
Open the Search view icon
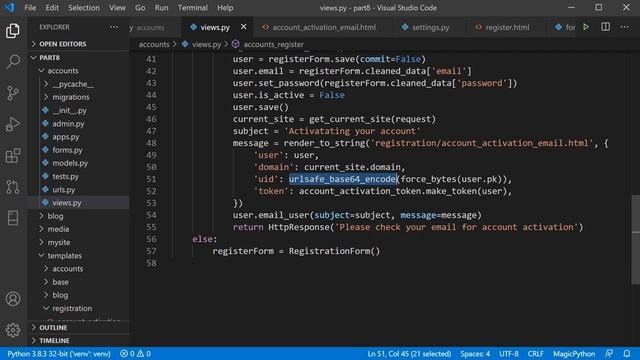pos(13,62)
